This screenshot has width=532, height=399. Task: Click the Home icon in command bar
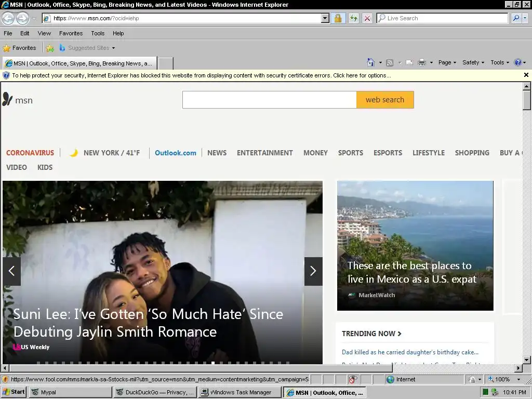click(371, 62)
